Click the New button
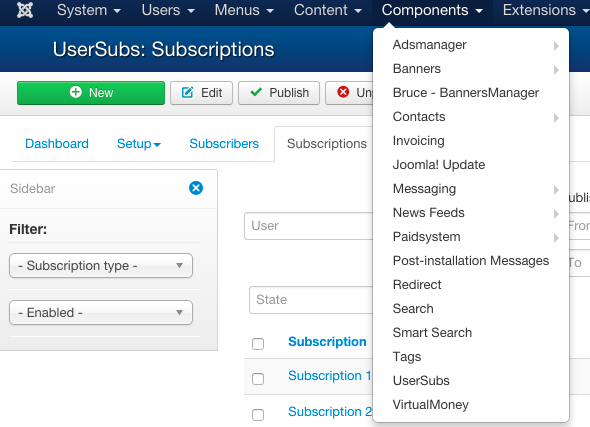The width and height of the screenshot is (590, 427). (91, 93)
